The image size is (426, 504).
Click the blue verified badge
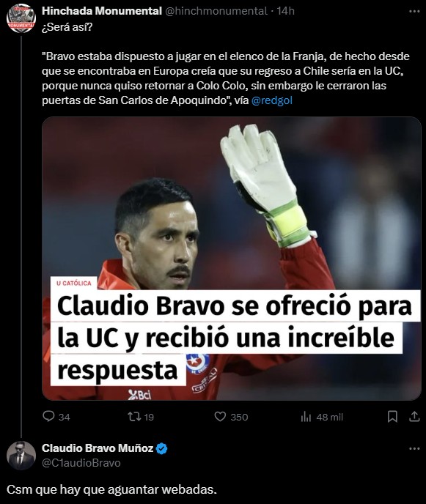point(161,448)
